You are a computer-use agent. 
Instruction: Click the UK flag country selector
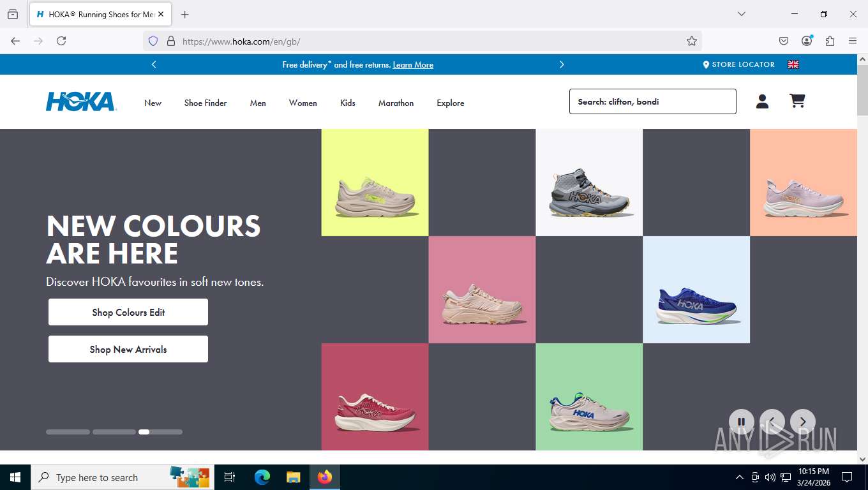(793, 64)
